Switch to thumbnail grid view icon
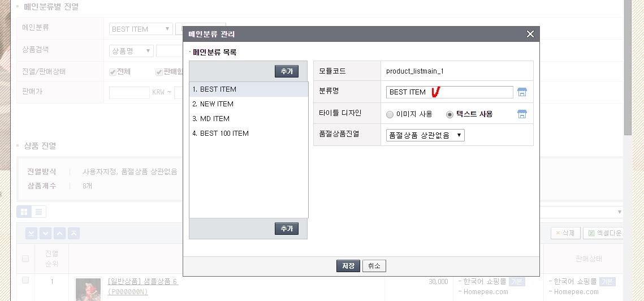 click(x=24, y=212)
